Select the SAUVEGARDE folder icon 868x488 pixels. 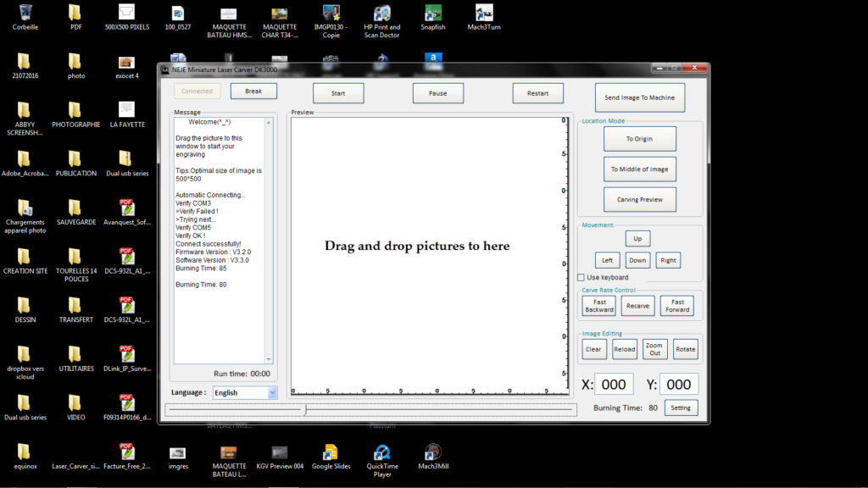(75, 213)
